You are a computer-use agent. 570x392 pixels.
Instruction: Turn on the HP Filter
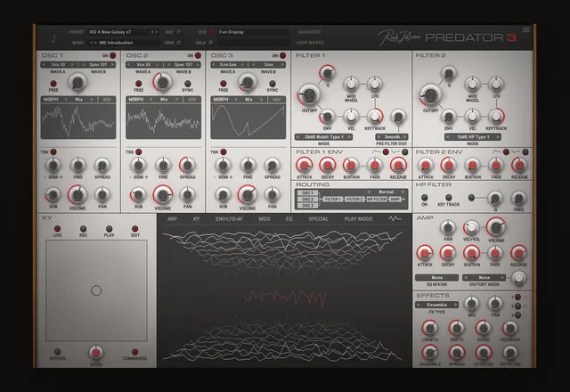click(424, 198)
